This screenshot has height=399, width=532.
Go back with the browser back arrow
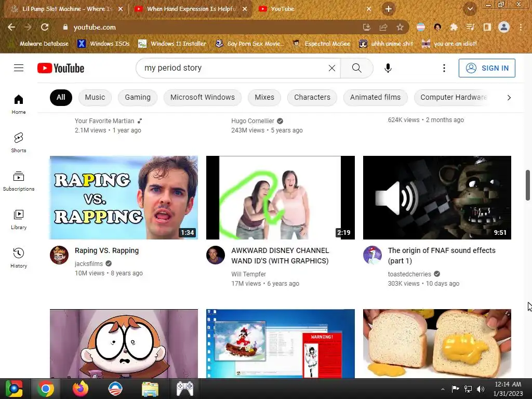pyautogui.click(x=11, y=27)
